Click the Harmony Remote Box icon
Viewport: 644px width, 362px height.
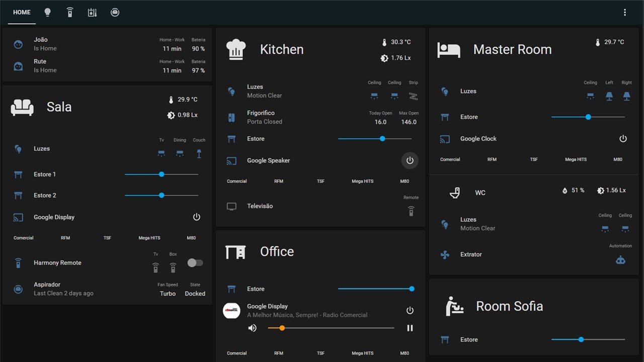click(x=173, y=267)
